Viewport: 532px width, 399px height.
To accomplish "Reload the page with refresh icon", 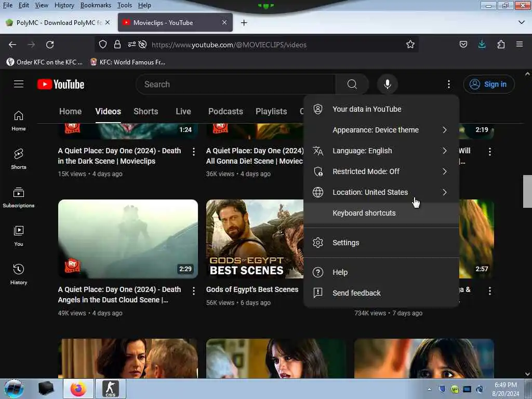I will click(50, 45).
